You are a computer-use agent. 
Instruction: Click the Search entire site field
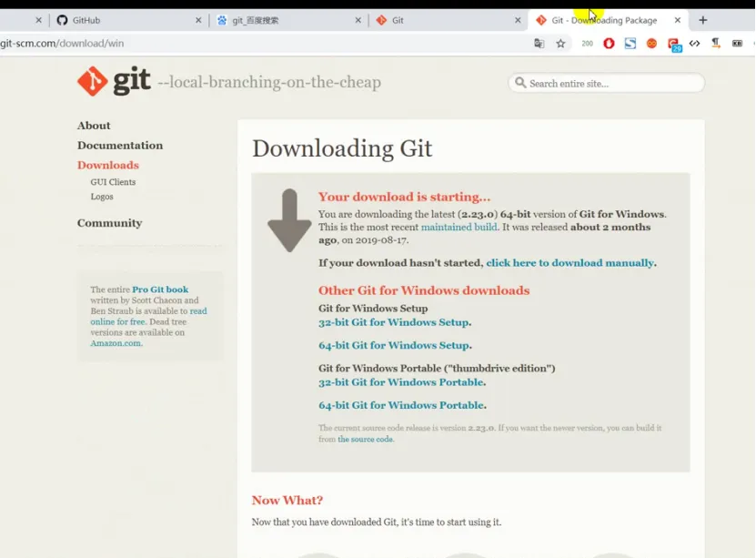point(606,83)
